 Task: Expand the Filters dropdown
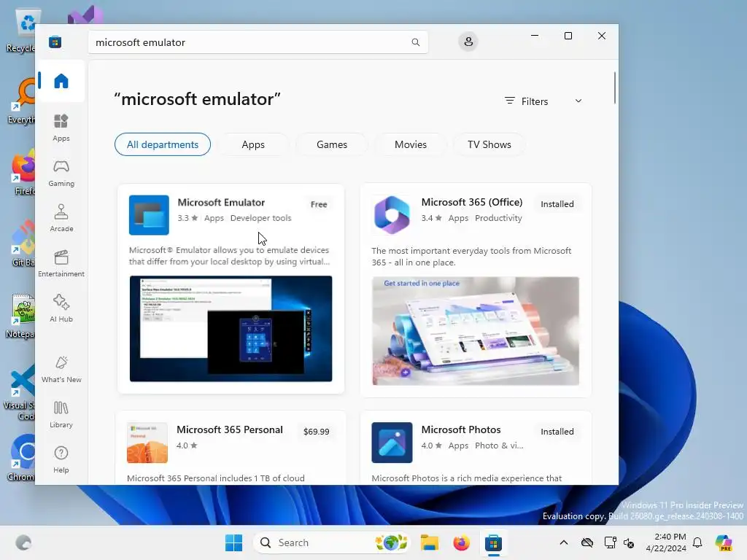coord(543,101)
